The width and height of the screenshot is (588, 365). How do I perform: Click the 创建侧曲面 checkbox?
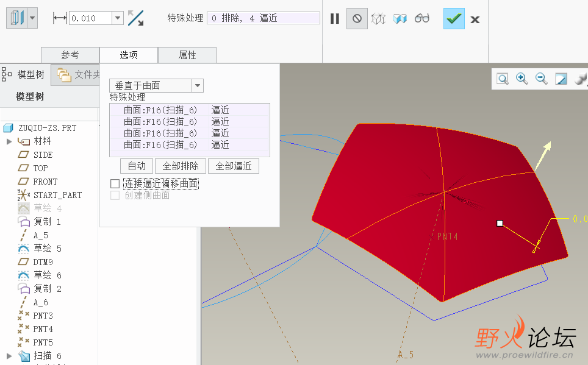pos(115,195)
